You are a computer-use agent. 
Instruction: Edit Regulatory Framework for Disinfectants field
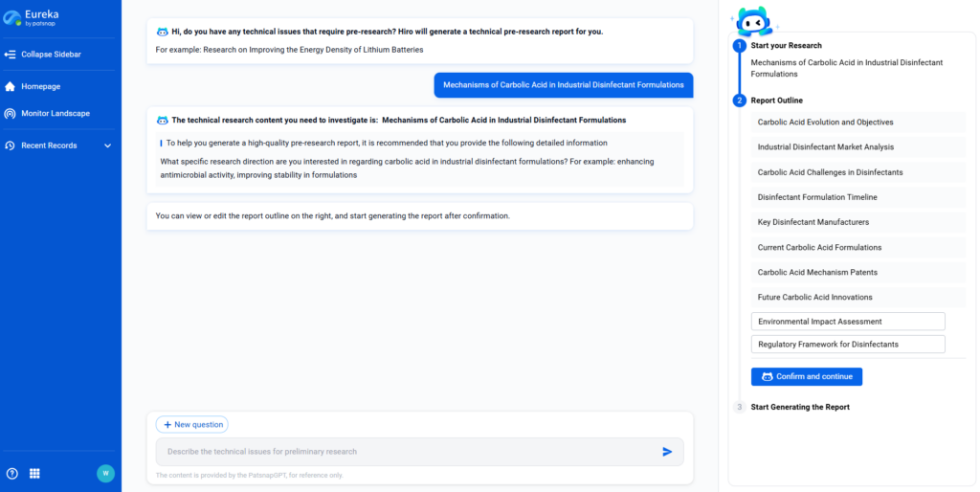tap(848, 344)
